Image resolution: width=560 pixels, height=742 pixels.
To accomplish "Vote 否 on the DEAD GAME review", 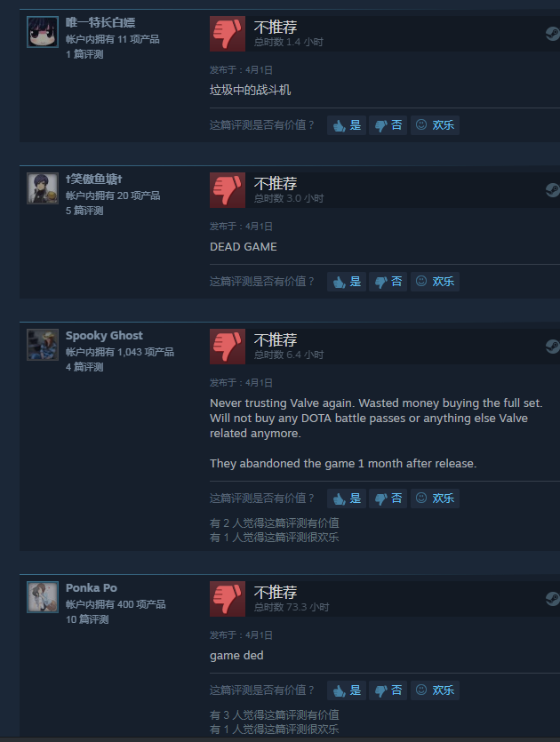I will point(388,282).
